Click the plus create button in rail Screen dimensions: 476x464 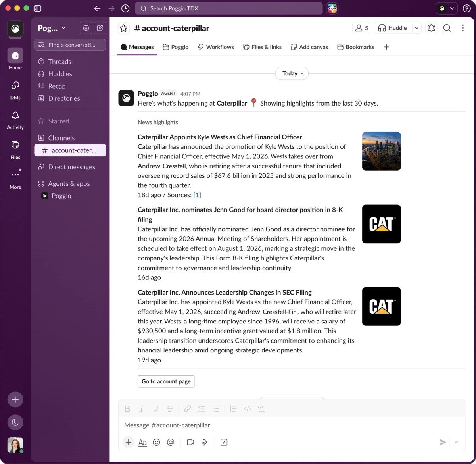pyautogui.click(x=15, y=400)
